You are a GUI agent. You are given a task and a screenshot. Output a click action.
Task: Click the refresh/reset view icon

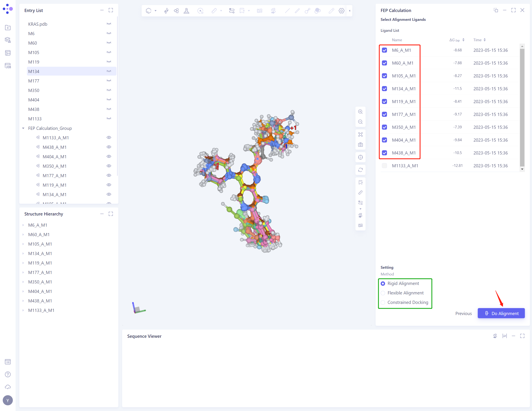click(360, 170)
